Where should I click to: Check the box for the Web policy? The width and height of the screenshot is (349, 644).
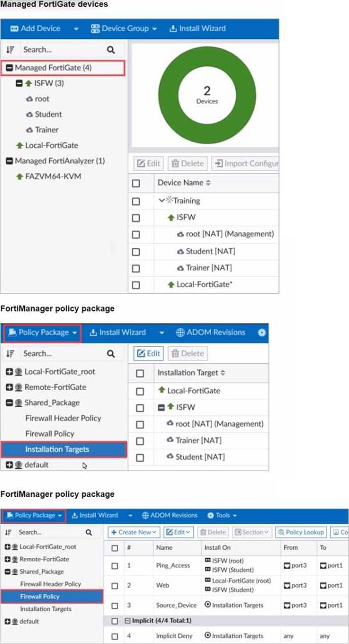115,585
